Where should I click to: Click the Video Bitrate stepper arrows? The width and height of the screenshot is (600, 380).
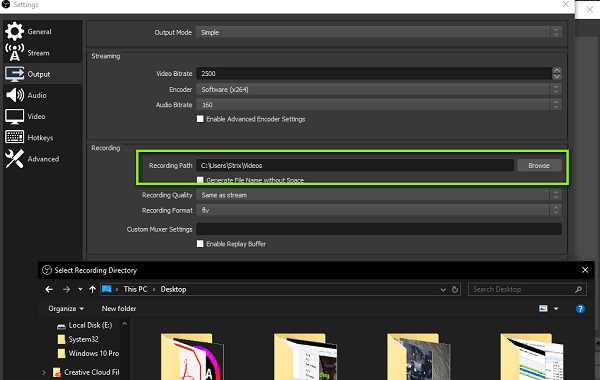coord(556,73)
